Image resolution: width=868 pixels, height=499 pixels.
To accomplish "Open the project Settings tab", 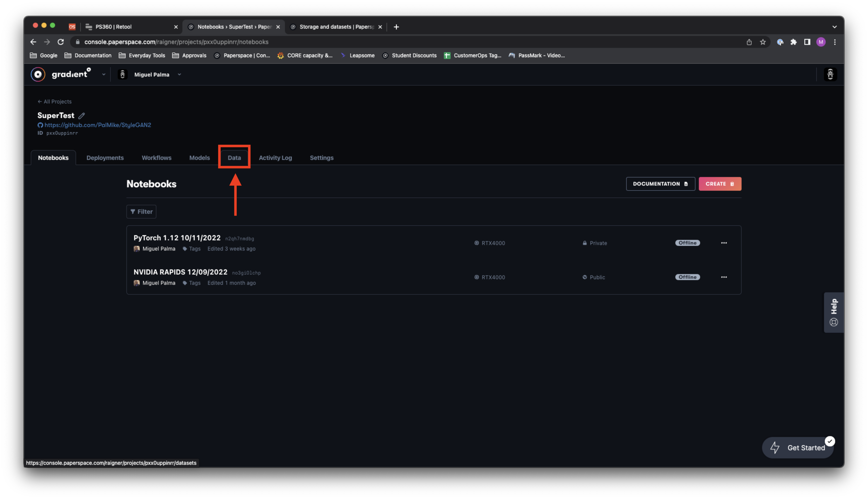I will pos(321,158).
